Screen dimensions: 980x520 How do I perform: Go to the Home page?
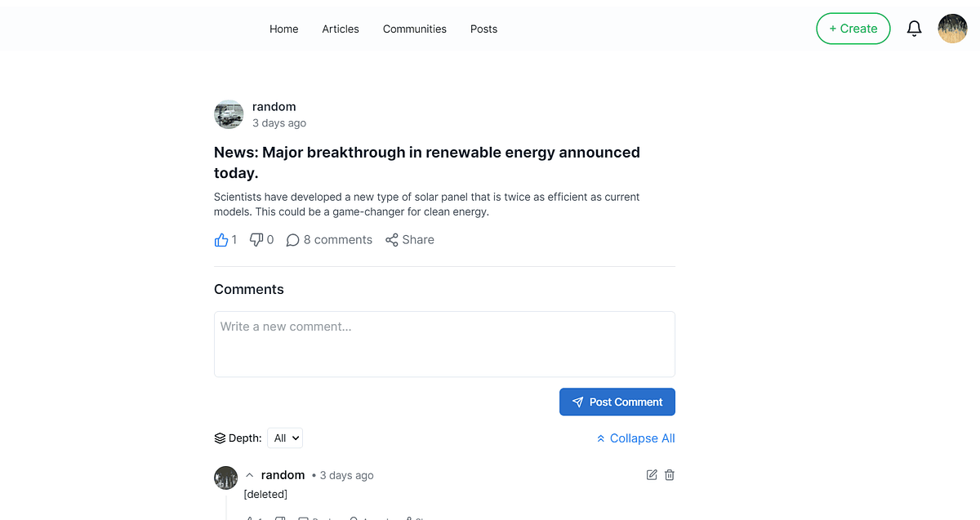(283, 29)
